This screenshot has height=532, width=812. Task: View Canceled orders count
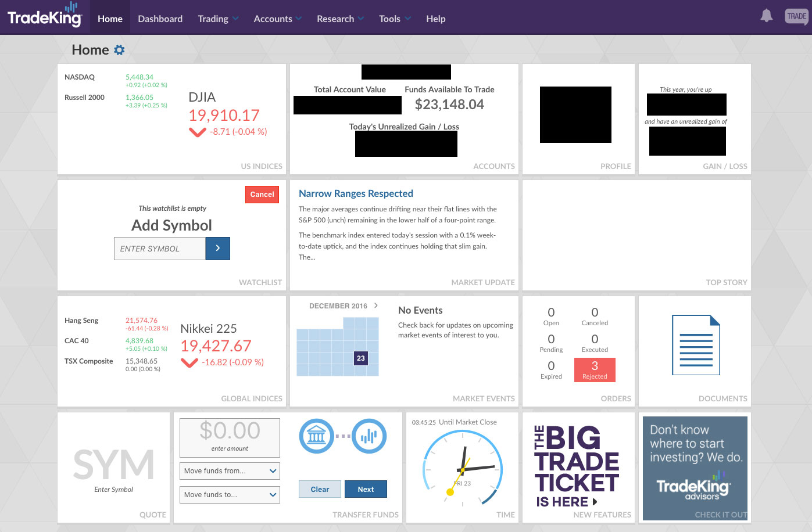pyautogui.click(x=595, y=317)
